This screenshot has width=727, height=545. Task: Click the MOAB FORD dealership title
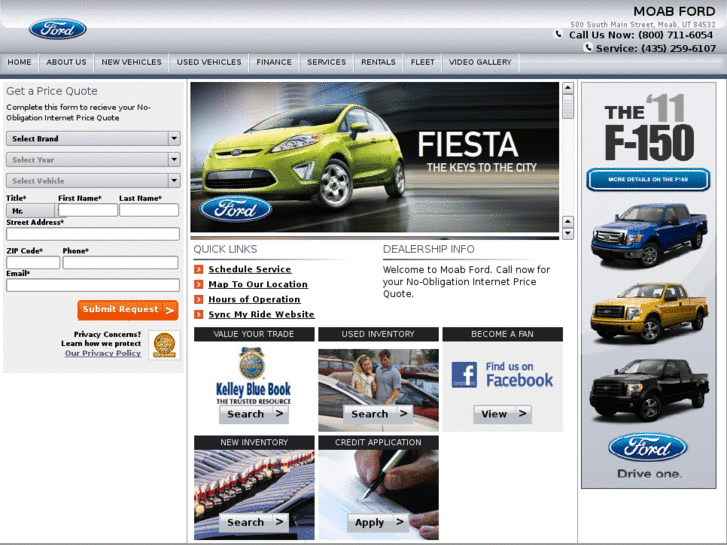click(674, 11)
